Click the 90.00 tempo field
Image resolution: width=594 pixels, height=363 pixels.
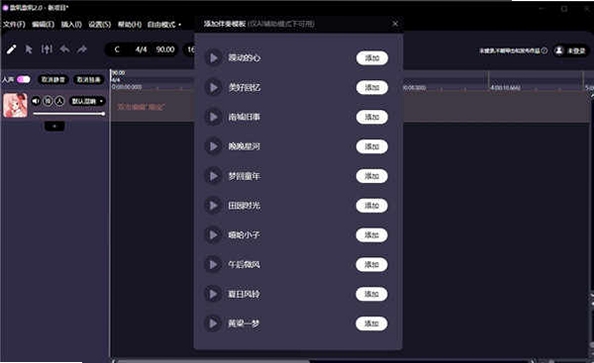click(165, 50)
